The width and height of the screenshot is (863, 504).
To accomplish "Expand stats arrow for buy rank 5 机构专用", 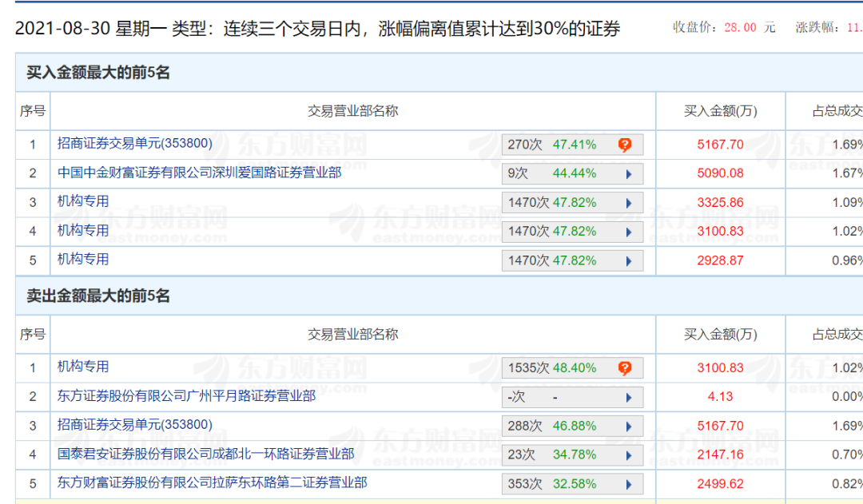I will coord(629,260).
